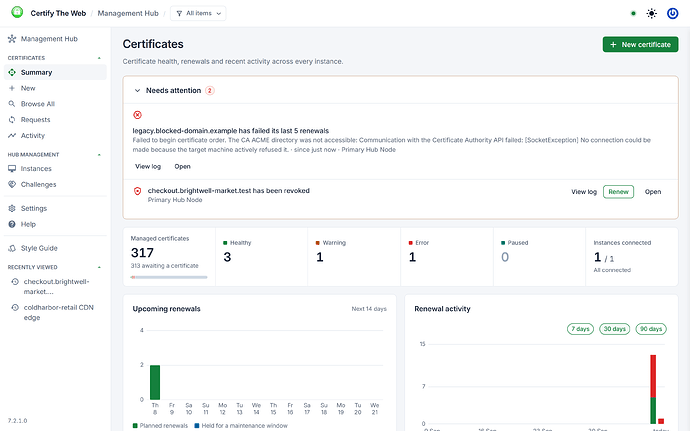Open the All items filter dropdown
Image resolution: width=690 pixels, height=431 pixels.
[198, 13]
